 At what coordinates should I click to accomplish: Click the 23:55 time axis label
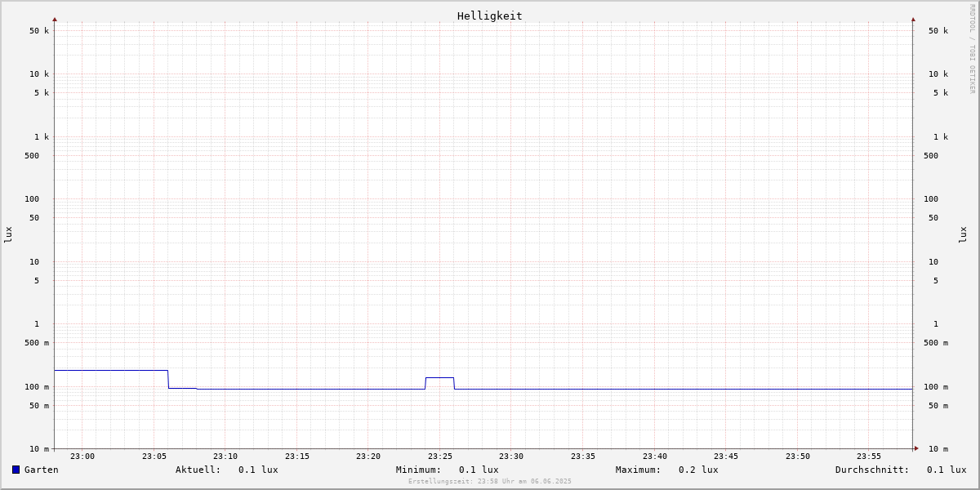pos(869,457)
